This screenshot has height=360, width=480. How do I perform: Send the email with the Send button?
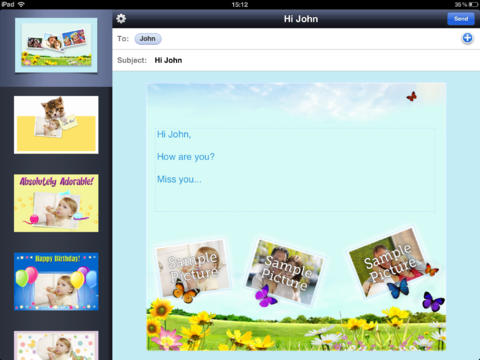tap(461, 19)
